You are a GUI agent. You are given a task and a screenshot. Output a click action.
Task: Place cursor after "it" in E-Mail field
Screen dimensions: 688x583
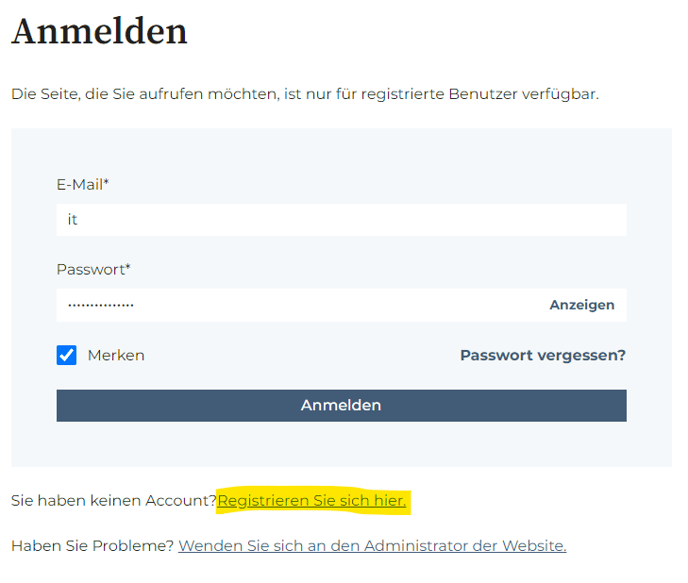pyautogui.click(x=79, y=220)
